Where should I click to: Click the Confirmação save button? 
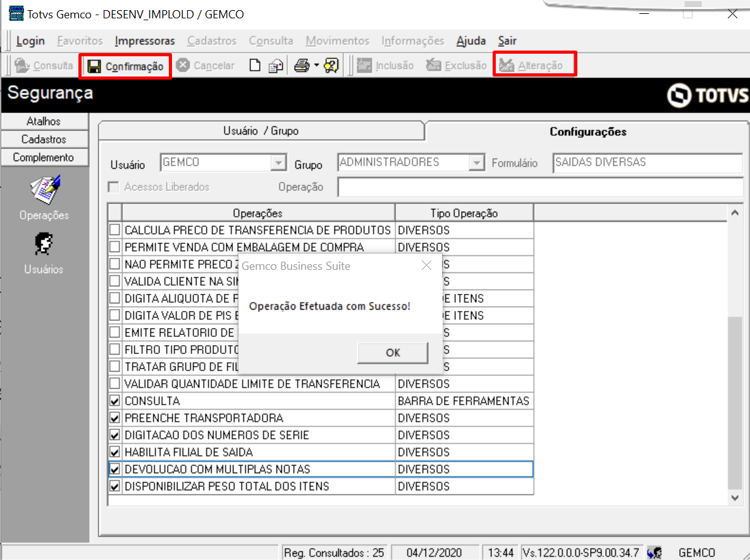coord(126,66)
